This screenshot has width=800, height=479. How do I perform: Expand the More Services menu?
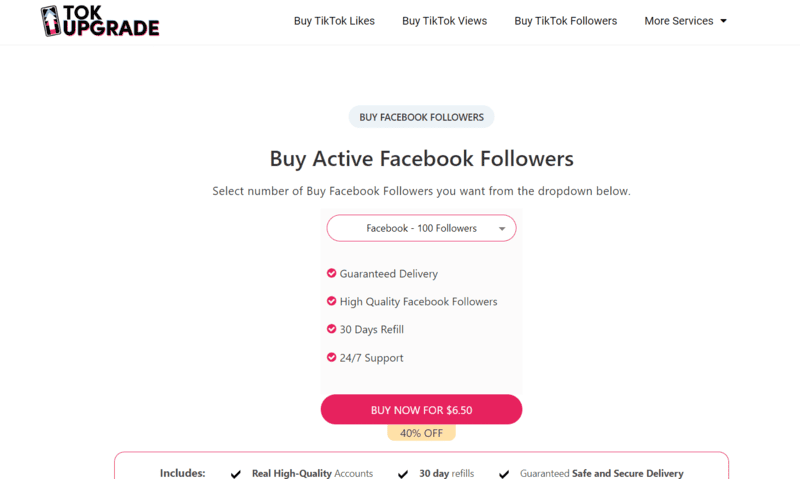pyautogui.click(x=679, y=21)
